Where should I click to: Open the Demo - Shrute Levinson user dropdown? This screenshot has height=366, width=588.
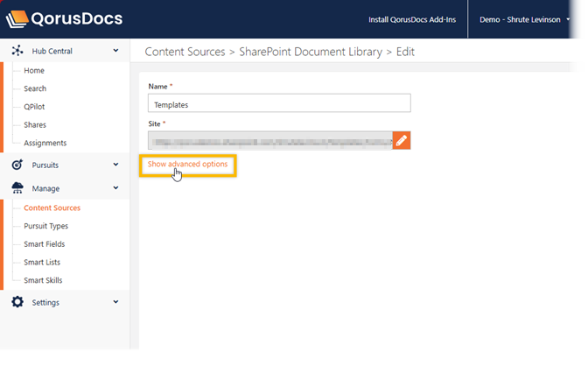pyautogui.click(x=524, y=18)
